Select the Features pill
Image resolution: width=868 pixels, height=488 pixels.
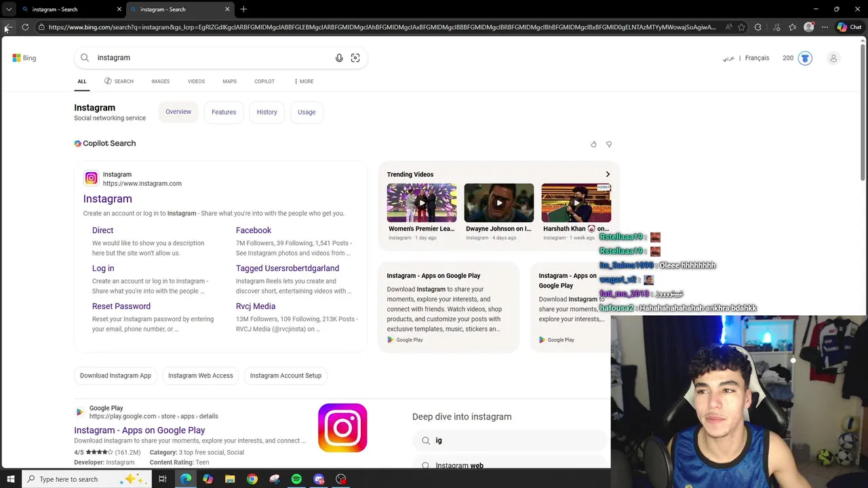tap(224, 112)
